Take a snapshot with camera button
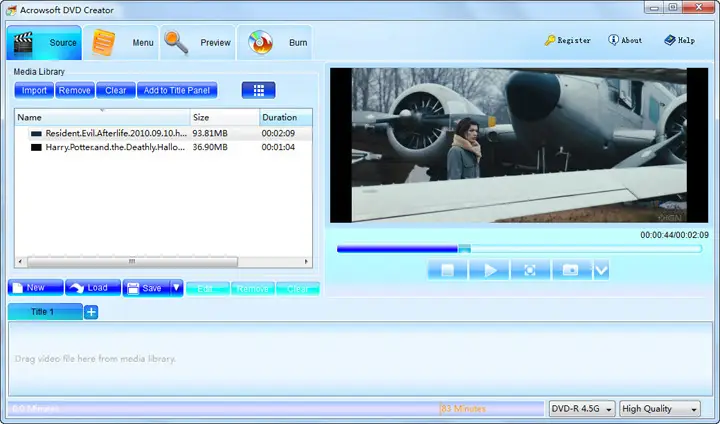Screen dimensions: 720x424 click(571, 270)
